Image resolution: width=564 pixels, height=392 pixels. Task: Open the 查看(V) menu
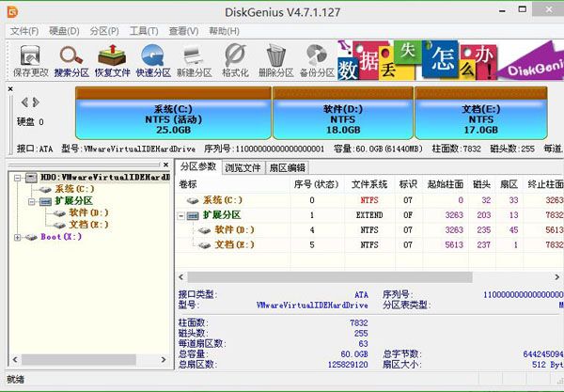tap(183, 31)
